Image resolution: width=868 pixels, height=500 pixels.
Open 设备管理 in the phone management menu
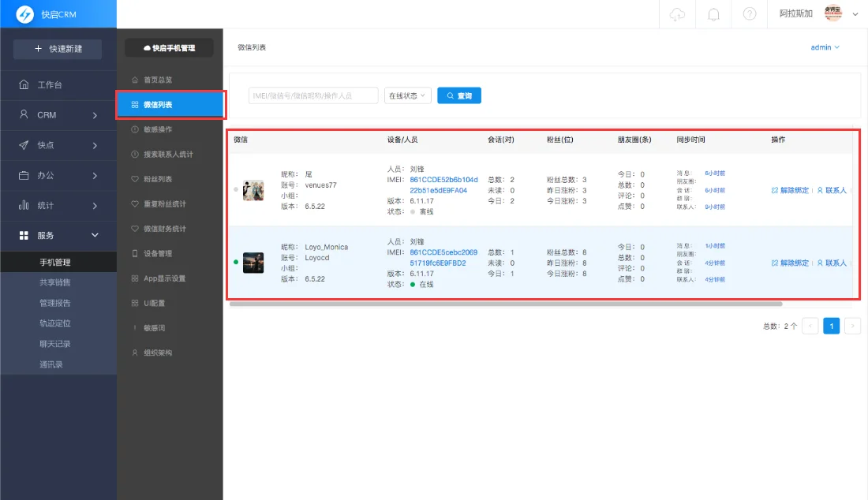pos(157,253)
